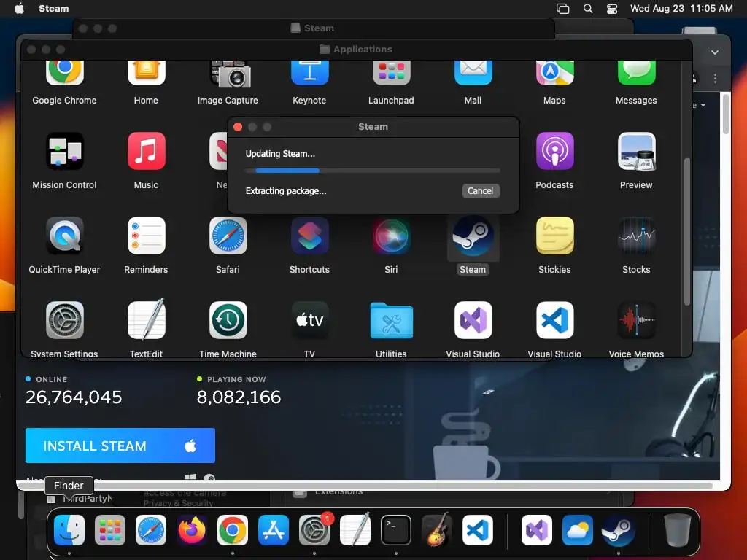Open Mail in Applications window

click(x=473, y=72)
